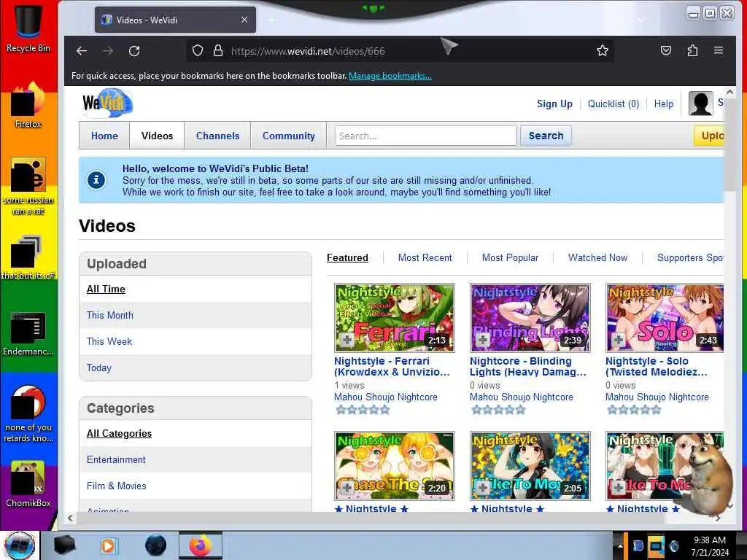Rate Ferrari video with star rating
Screen dimensions: 747x560
click(x=363, y=410)
